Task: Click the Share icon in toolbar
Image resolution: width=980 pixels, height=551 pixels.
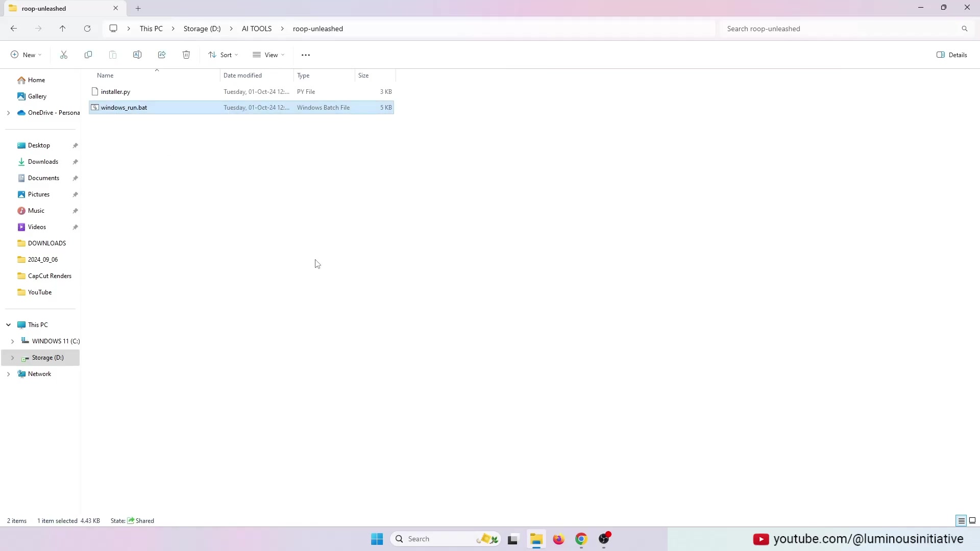Action: click(162, 55)
